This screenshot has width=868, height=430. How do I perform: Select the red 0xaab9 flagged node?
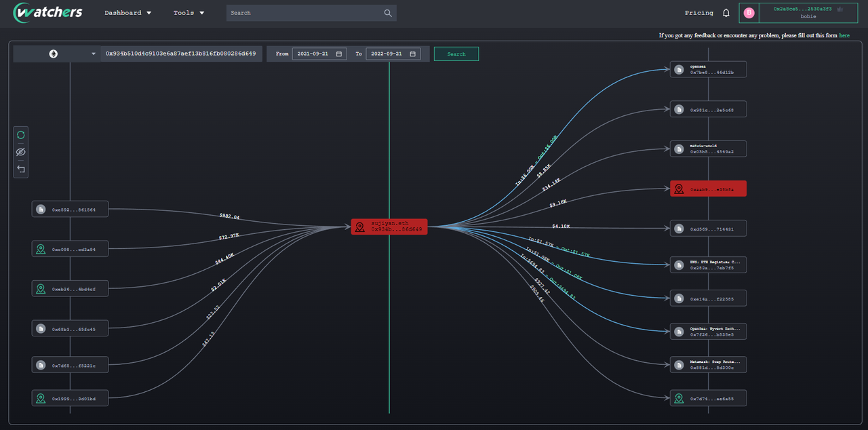(x=708, y=189)
